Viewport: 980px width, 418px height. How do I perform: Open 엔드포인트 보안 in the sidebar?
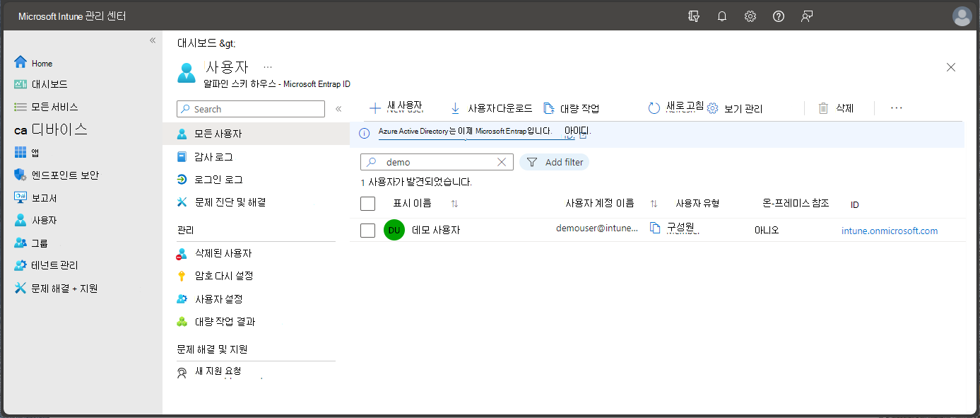(57, 175)
